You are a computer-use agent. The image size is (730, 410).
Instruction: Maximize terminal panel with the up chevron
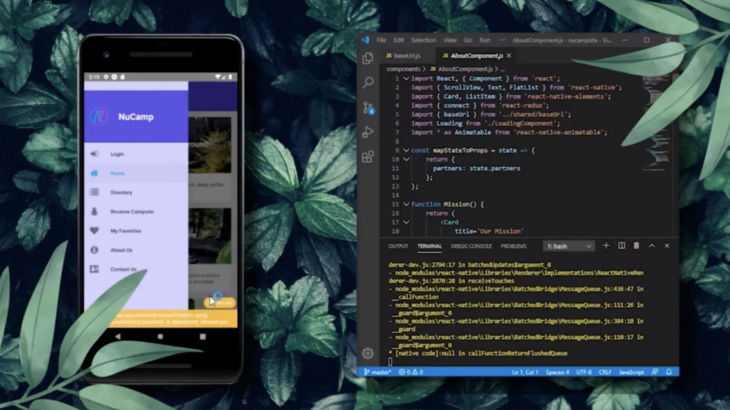pos(652,246)
